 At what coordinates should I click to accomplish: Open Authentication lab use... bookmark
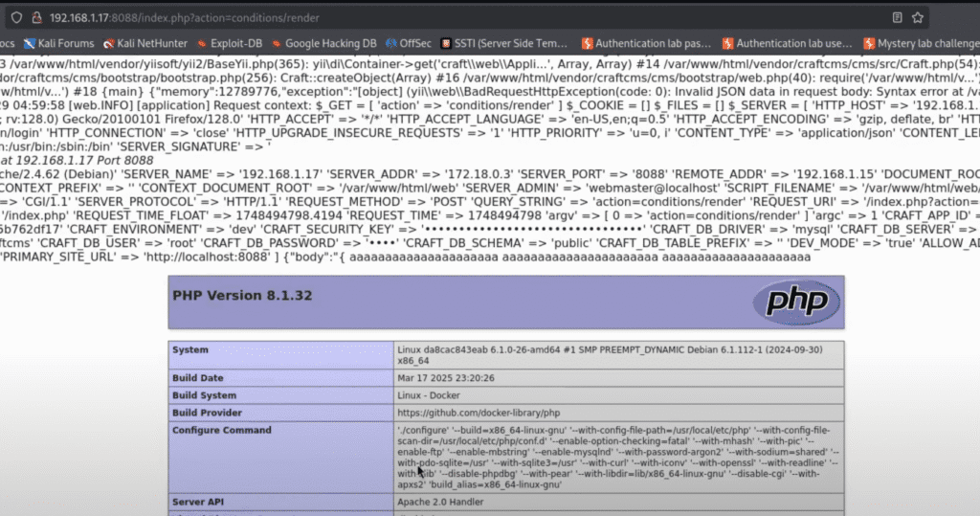[788, 43]
